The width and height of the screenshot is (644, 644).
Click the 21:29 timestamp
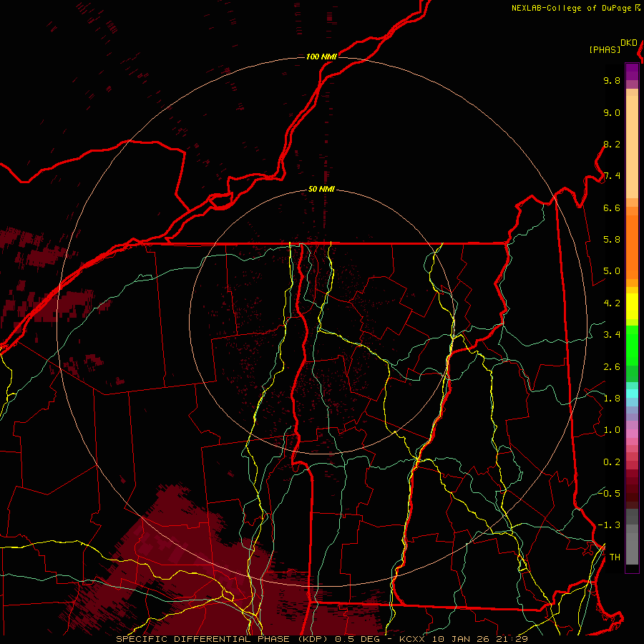coord(512,639)
